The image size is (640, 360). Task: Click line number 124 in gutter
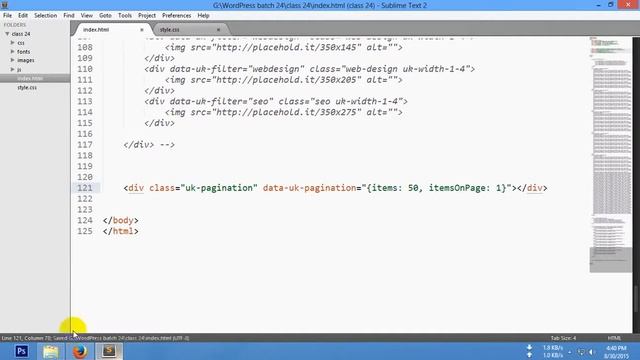tap(85, 220)
